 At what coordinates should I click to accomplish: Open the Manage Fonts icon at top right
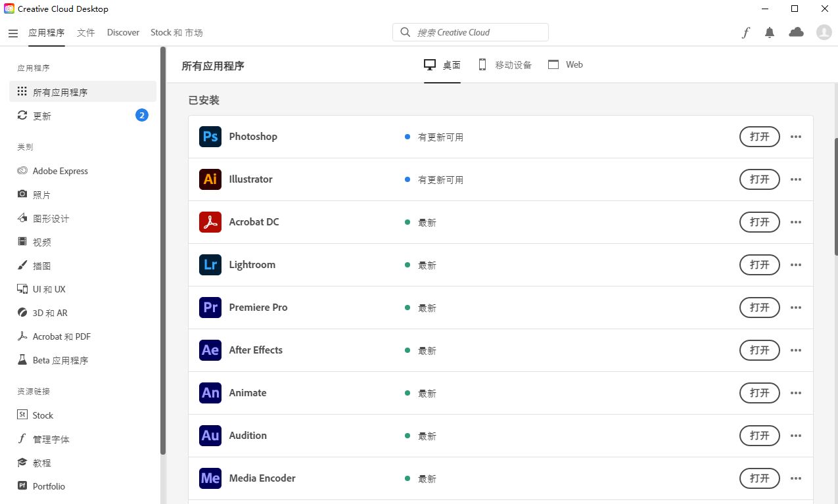pos(746,32)
